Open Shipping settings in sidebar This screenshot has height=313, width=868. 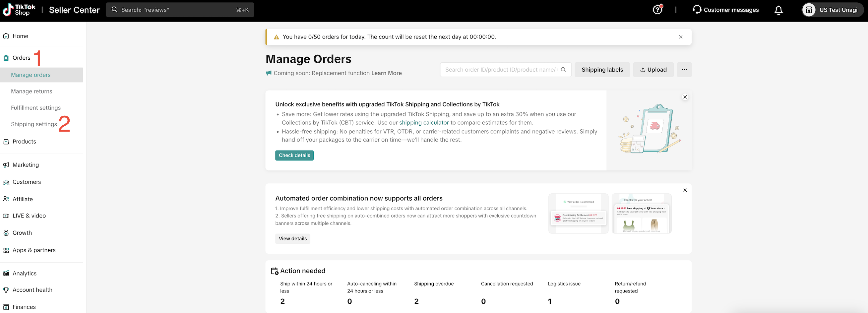click(x=34, y=124)
